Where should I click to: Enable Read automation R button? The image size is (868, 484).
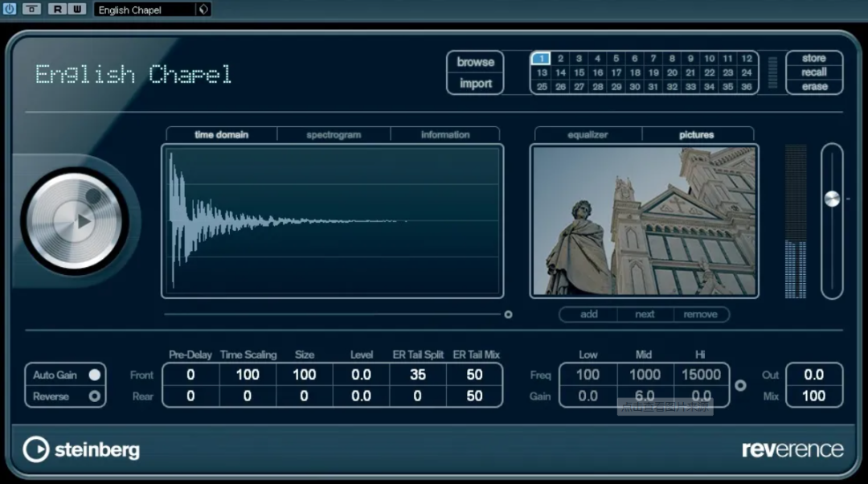(57, 9)
